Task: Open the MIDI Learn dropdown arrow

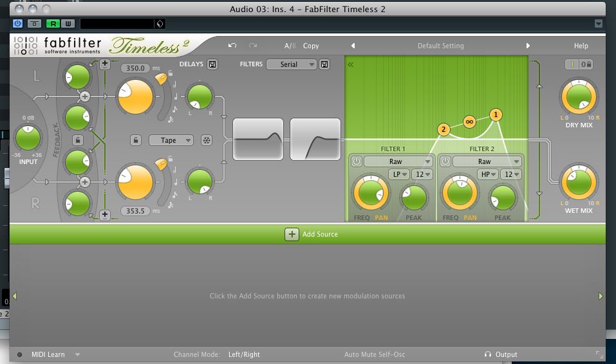Action: pos(77,354)
